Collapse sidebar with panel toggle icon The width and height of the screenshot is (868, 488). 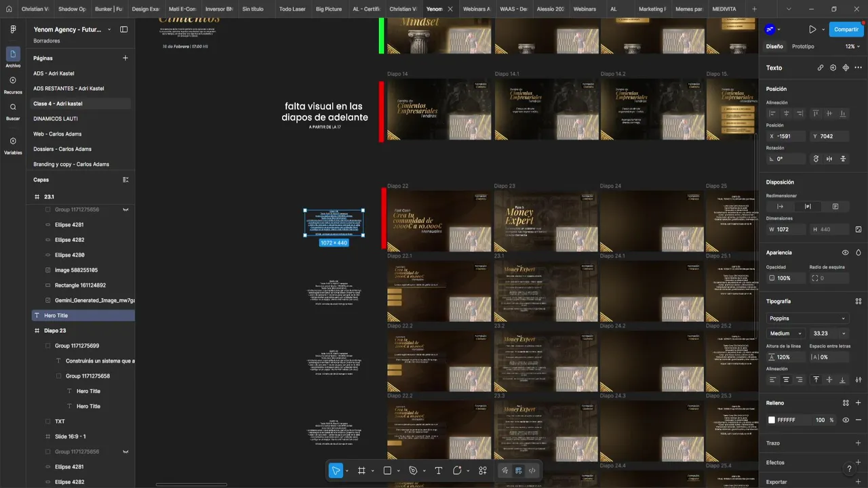pos(123,30)
